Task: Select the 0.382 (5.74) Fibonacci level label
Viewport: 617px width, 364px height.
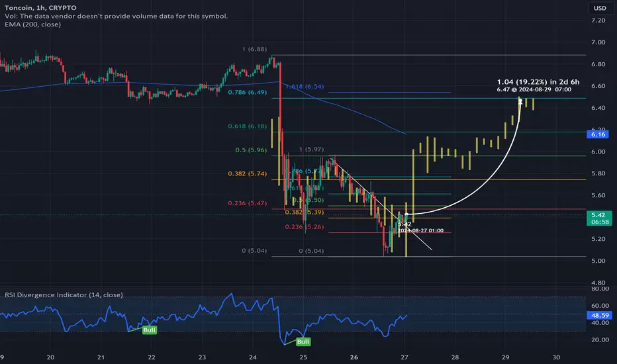Action: pyautogui.click(x=247, y=173)
